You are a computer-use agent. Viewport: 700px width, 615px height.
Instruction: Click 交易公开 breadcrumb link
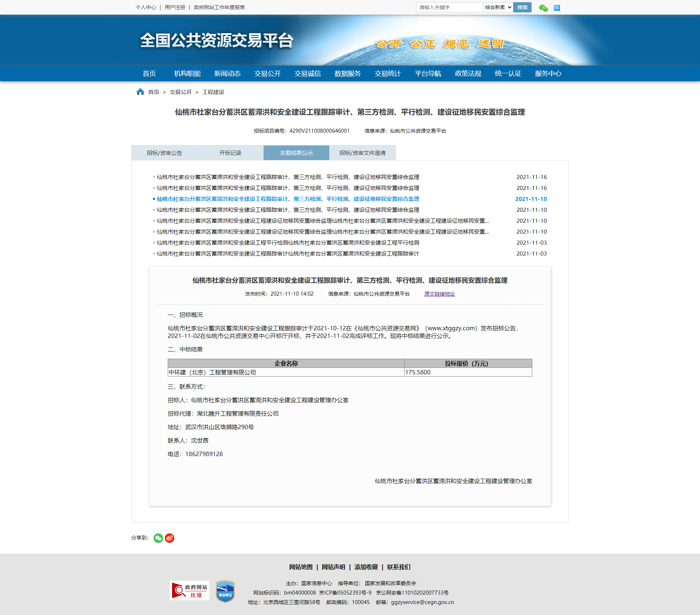click(x=180, y=92)
